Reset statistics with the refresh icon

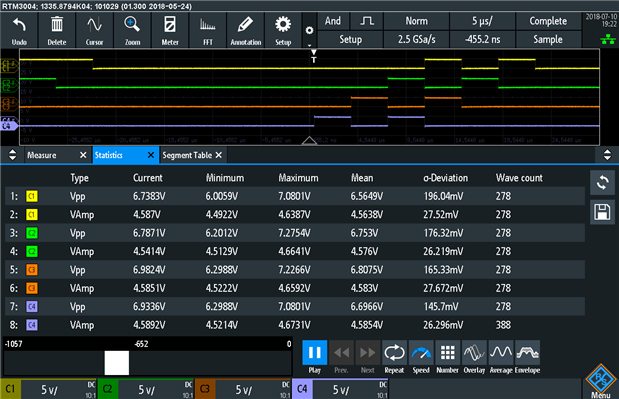(602, 183)
